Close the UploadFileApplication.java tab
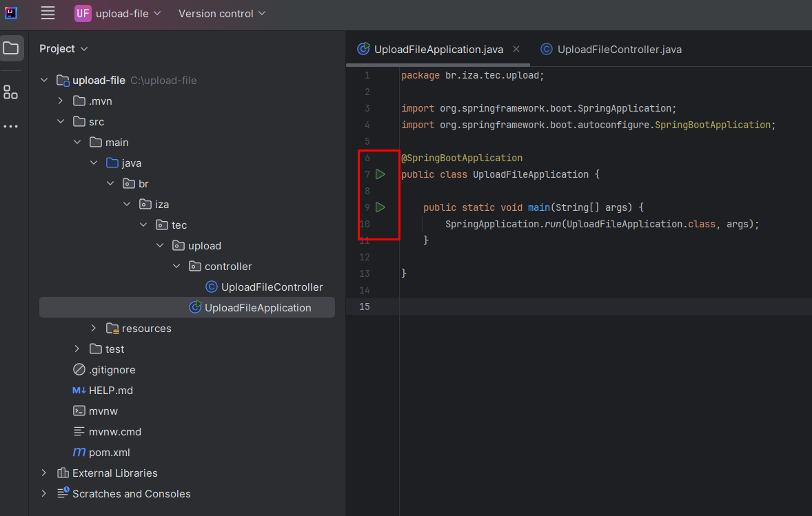 516,49
